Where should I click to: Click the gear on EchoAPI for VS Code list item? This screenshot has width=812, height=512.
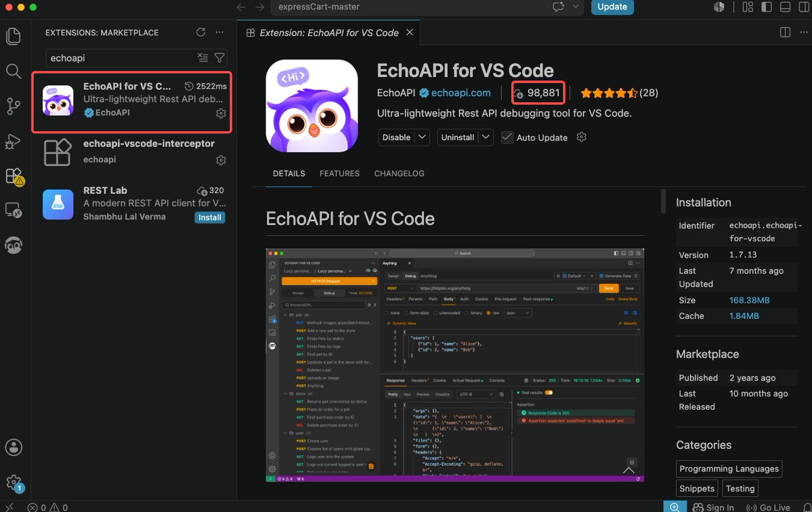[x=221, y=113]
